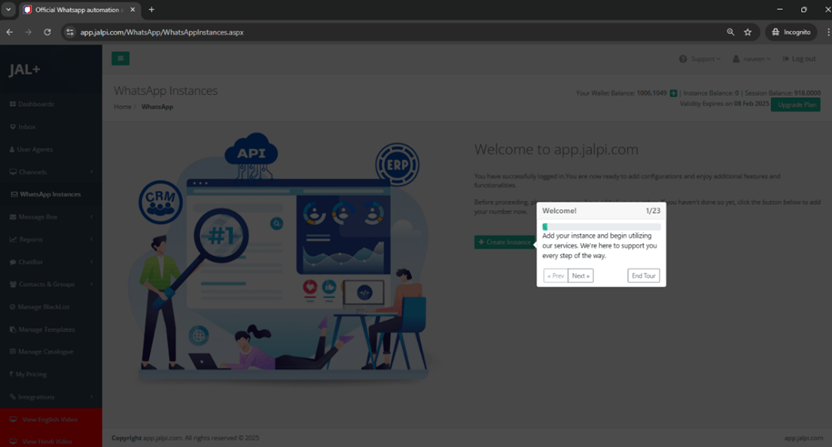Open a new browser tab
832x447 pixels.
coord(151,10)
